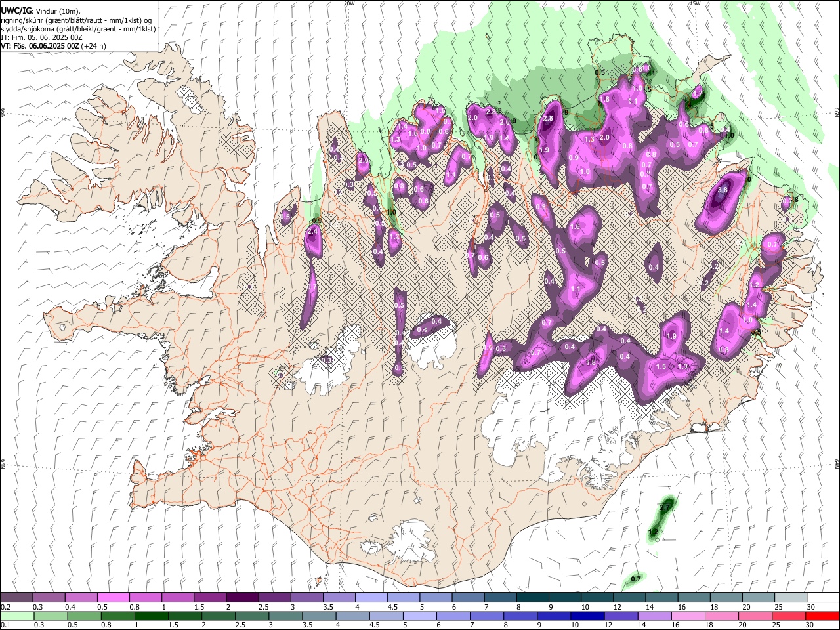Click the 0.1 label under the rain legend
The width and height of the screenshot is (840, 630).
coord(6,625)
